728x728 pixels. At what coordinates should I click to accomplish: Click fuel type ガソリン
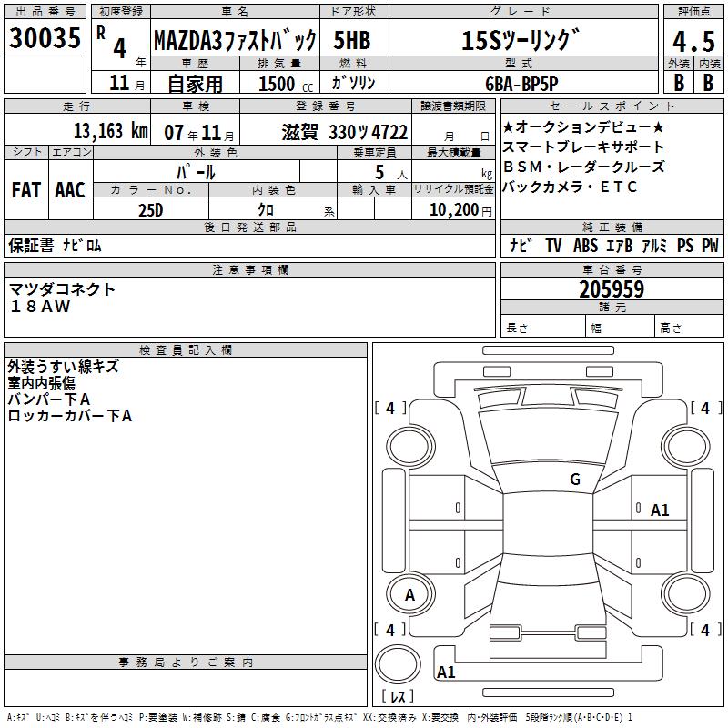click(x=353, y=83)
